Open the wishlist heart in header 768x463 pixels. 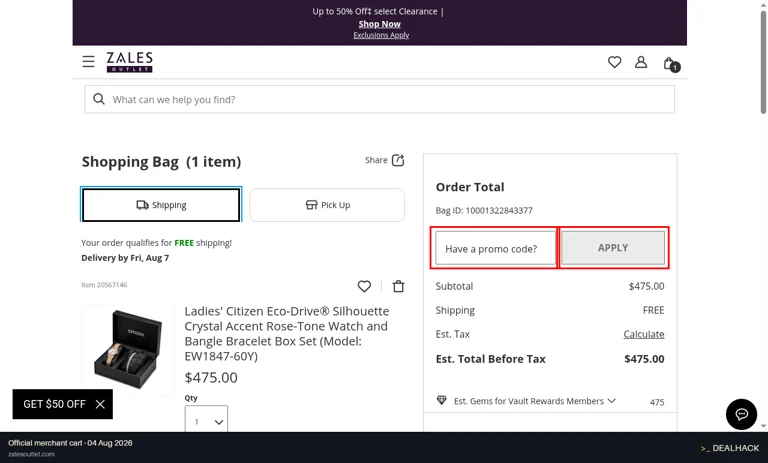coord(614,62)
